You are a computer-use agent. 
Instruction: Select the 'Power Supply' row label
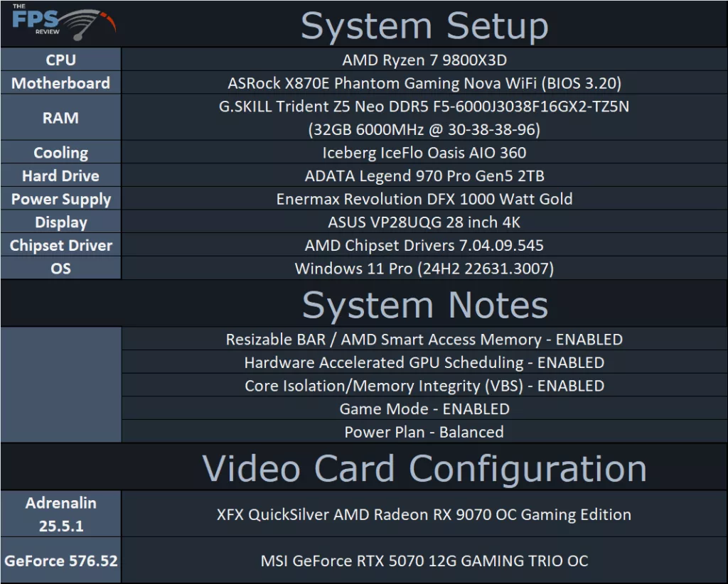61,198
